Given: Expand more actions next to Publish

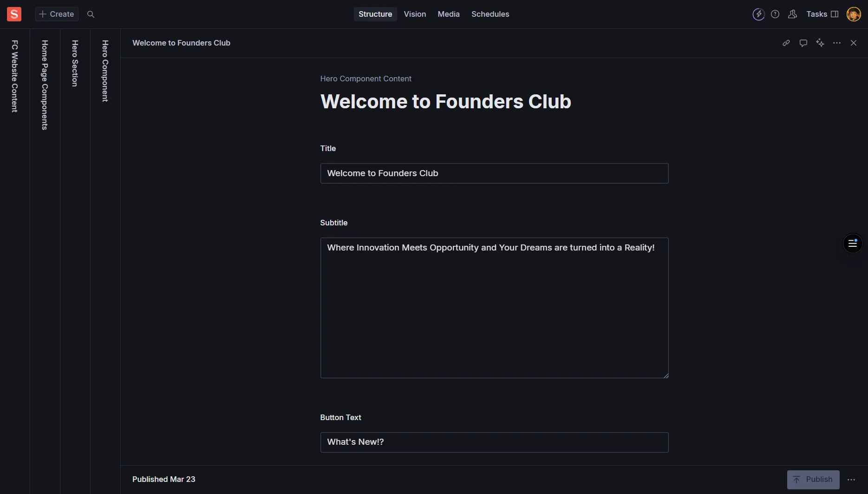Looking at the screenshot, I should coord(851,480).
